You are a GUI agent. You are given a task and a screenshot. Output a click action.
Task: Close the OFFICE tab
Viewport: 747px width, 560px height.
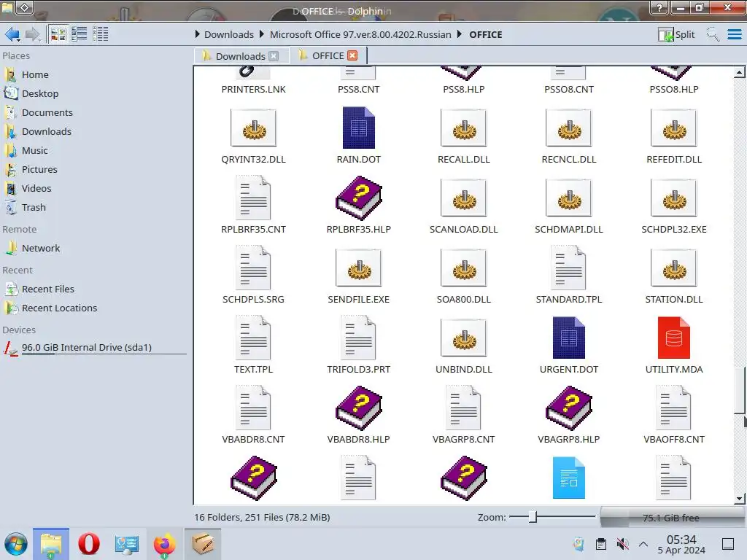[x=352, y=55]
